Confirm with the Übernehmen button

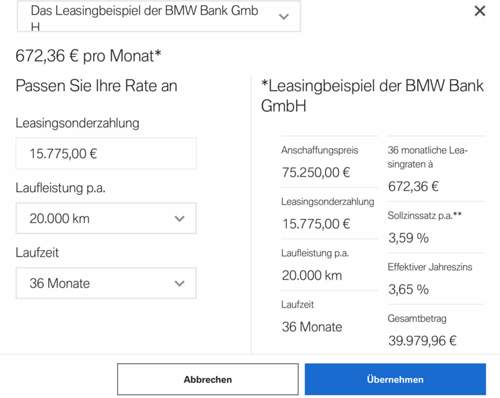[x=395, y=379]
